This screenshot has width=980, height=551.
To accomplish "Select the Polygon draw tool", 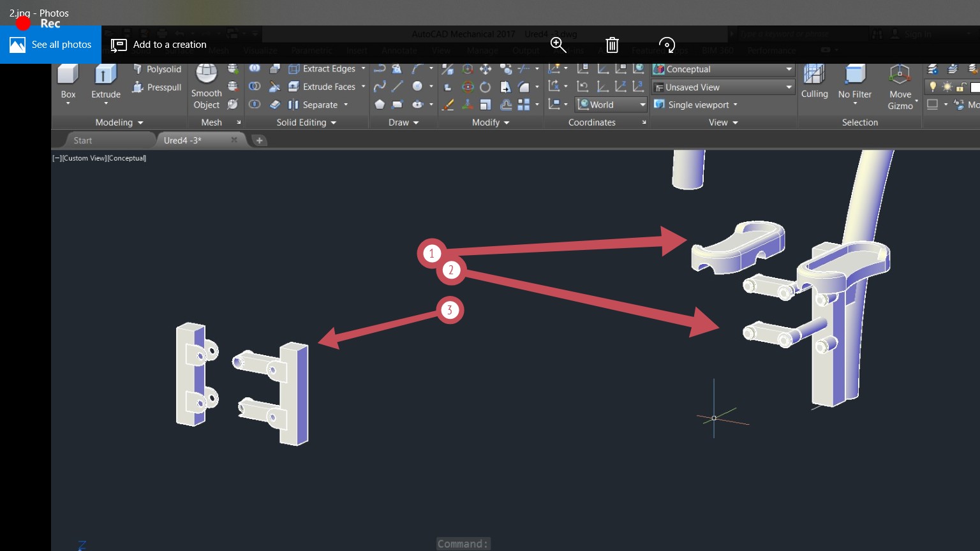I will [380, 104].
